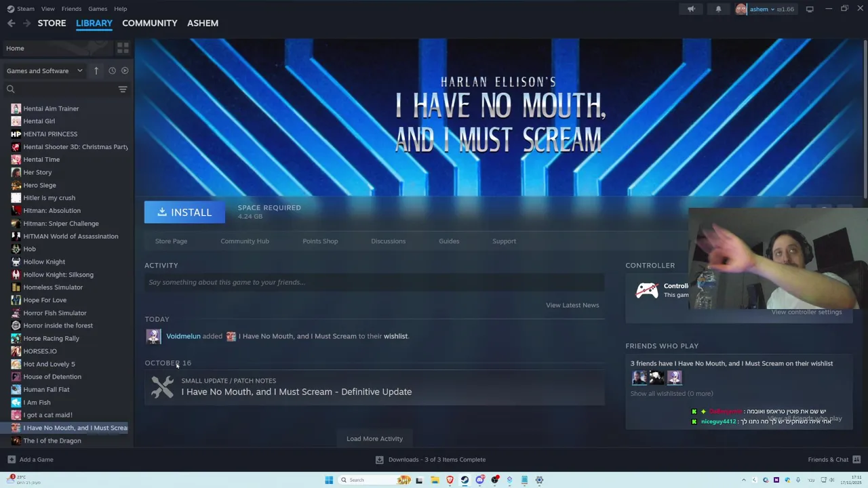Open the Help menu
The width and height of the screenshot is (868, 488).
(x=120, y=9)
